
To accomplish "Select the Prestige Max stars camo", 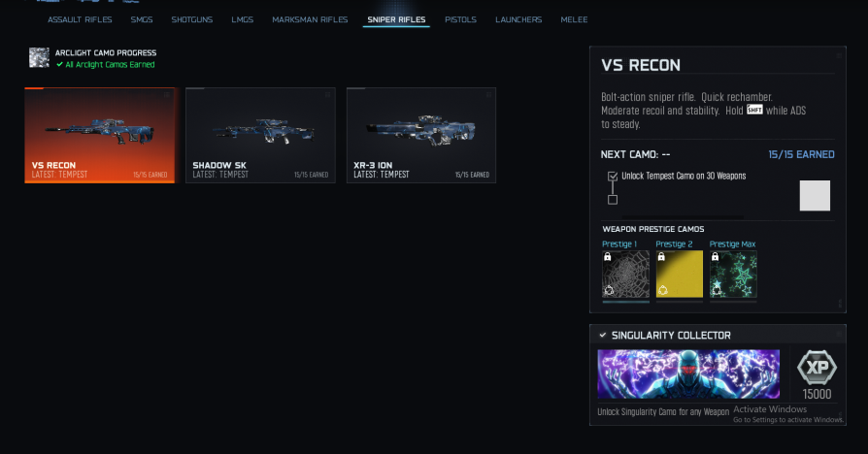I will [733, 275].
